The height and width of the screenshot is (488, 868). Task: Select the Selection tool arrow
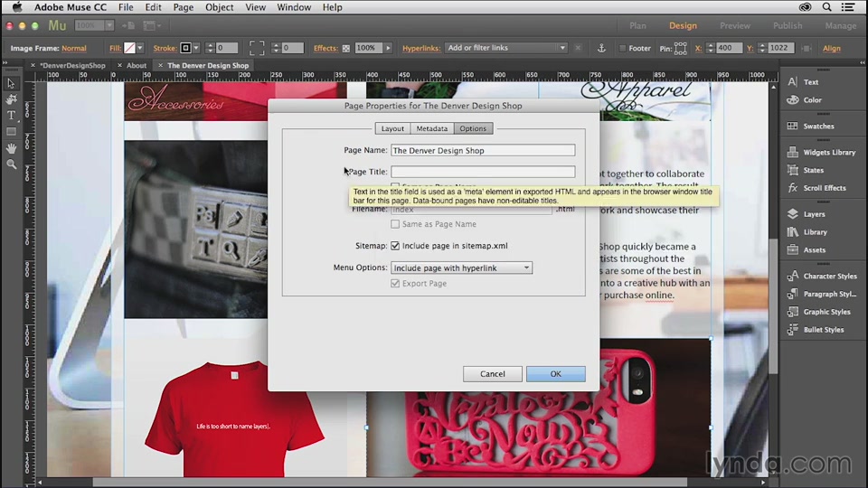tap(11, 83)
